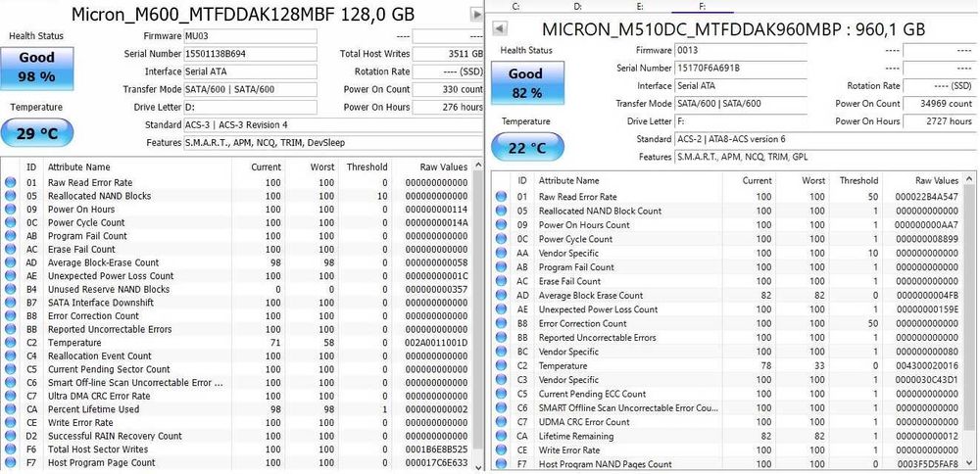Click the 29 °C temperature button
This screenshot has width=980, height=474.
tap(37, 133)
